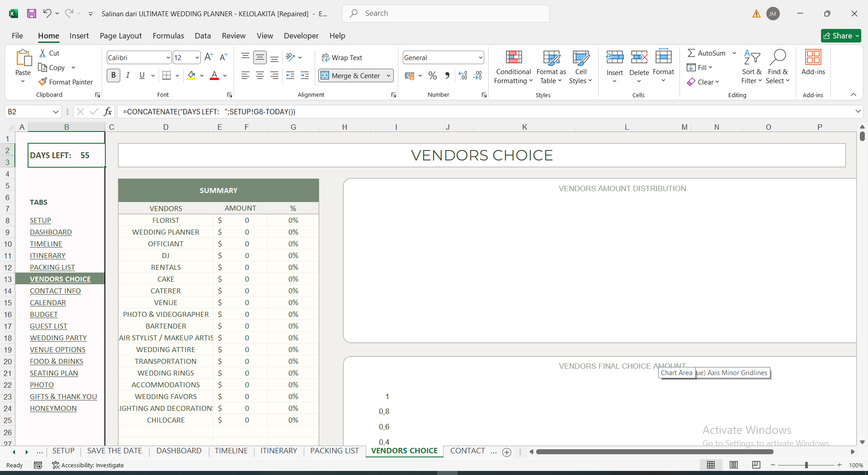
Task: Open the File menu
Action: click(17, 36)
